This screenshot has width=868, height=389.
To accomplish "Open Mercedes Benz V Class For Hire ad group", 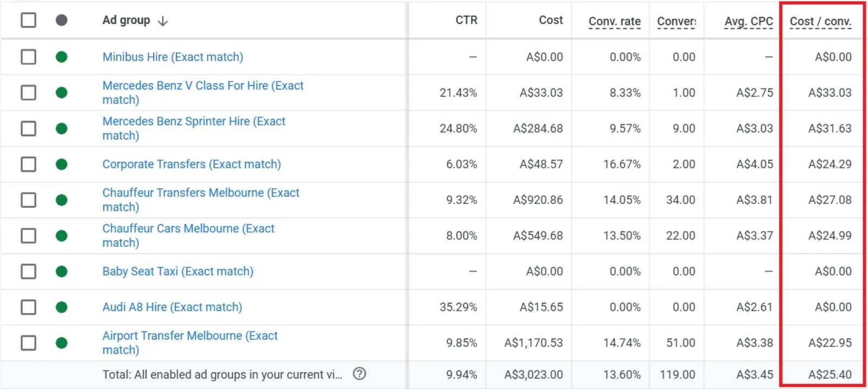I will (203, 93).
